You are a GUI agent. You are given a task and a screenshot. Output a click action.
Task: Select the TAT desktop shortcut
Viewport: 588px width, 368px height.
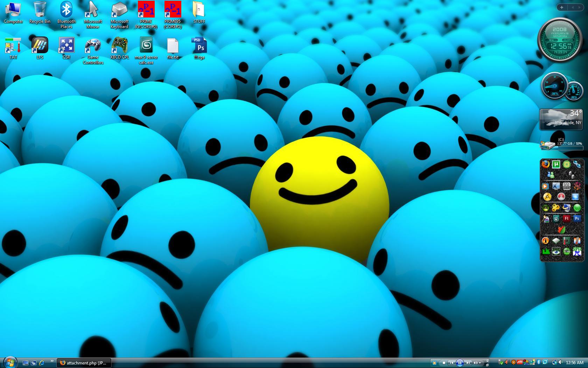(x=13, y=48)
